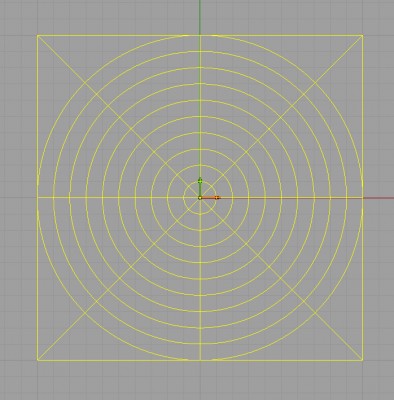Select the innermost yellow circle

click(x=200, y=182)
